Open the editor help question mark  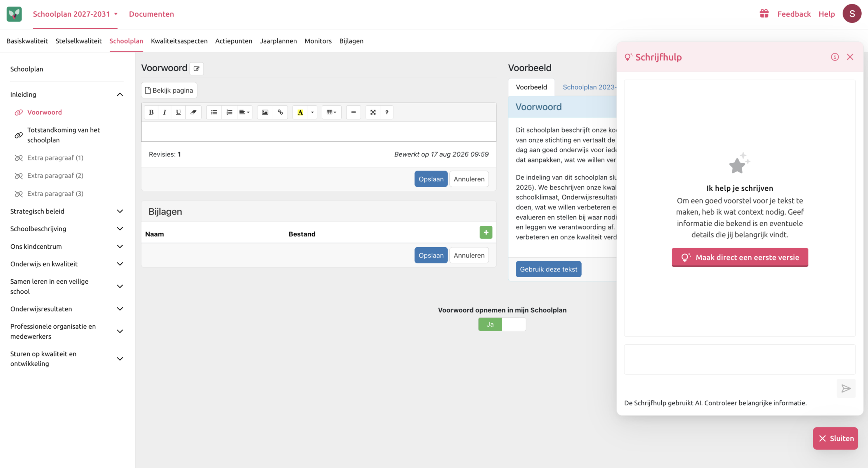387,112
